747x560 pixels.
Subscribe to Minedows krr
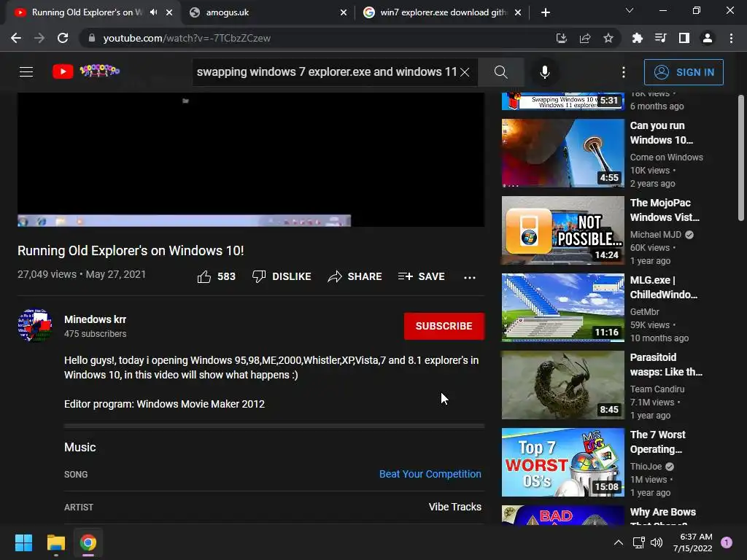point(444,326)
